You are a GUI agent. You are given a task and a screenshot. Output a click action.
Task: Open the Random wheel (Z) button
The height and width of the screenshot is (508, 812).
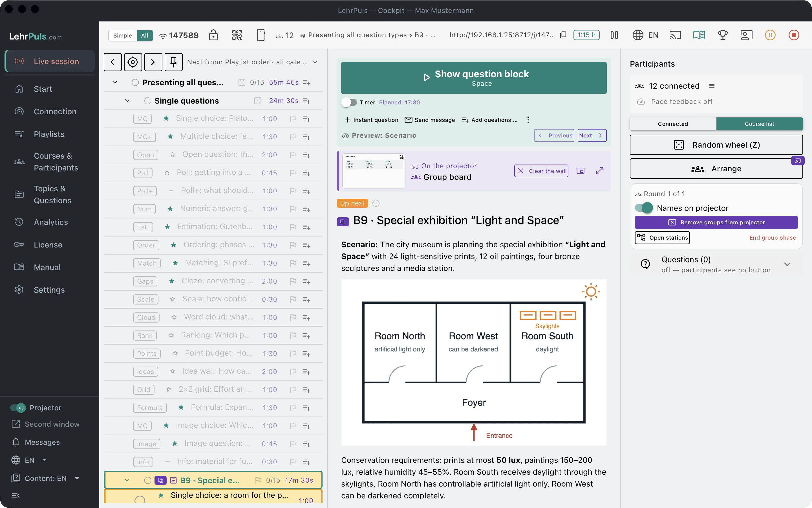[716, 145]
